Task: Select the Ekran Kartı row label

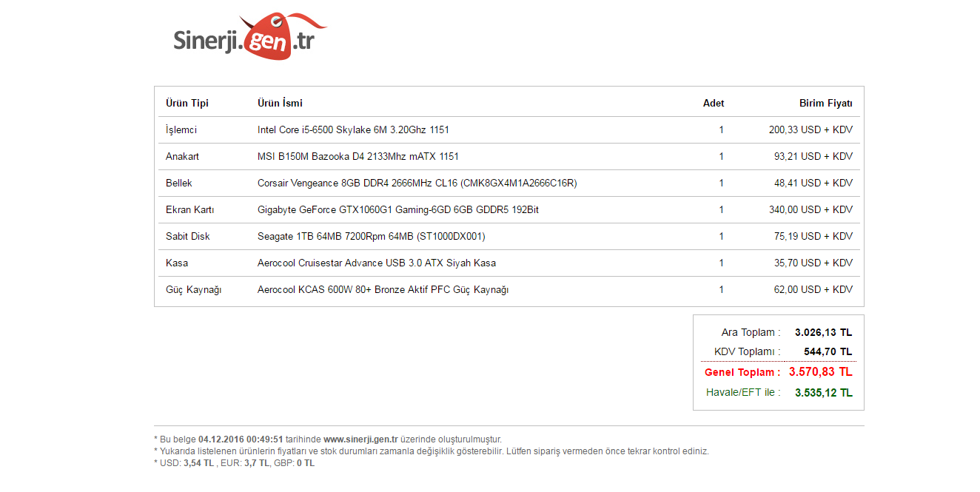Action: pos(190,209)
